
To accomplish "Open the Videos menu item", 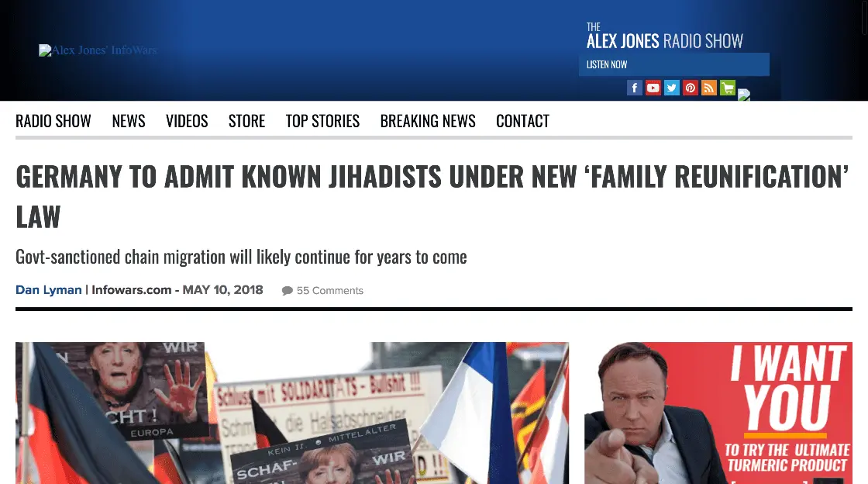I will point(187,121).
